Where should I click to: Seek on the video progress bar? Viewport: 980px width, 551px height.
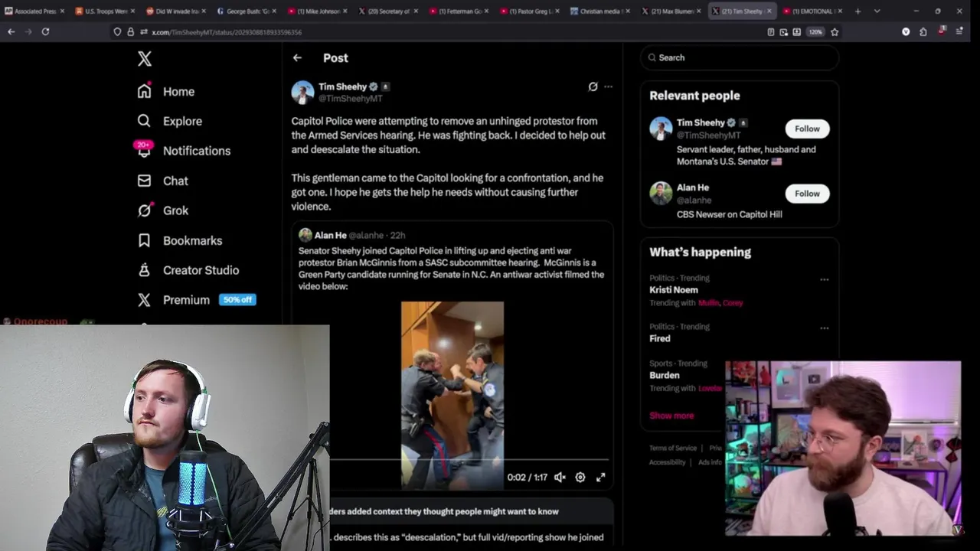(x=469, y=460)
